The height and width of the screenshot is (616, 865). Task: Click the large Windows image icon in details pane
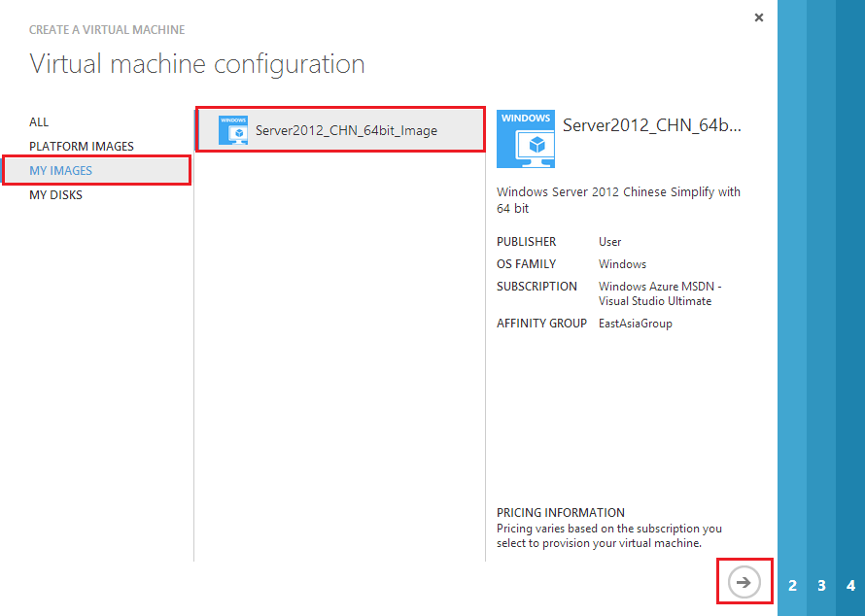[526, 139]
